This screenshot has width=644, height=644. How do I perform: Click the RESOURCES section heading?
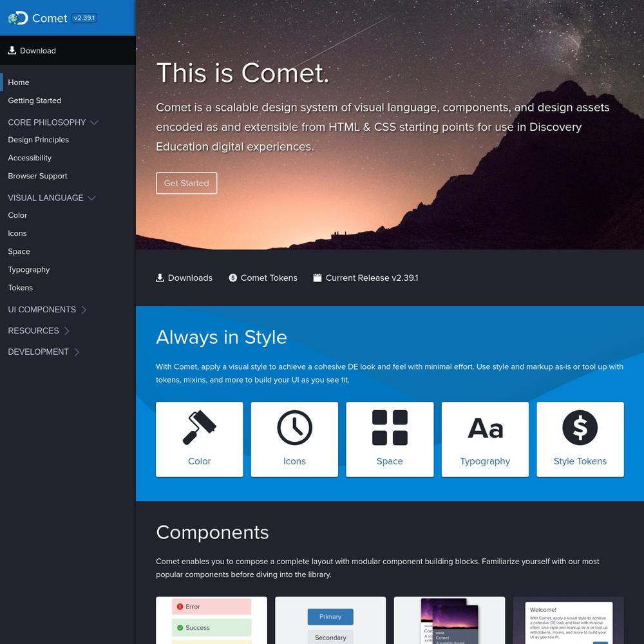click(33, 330)
